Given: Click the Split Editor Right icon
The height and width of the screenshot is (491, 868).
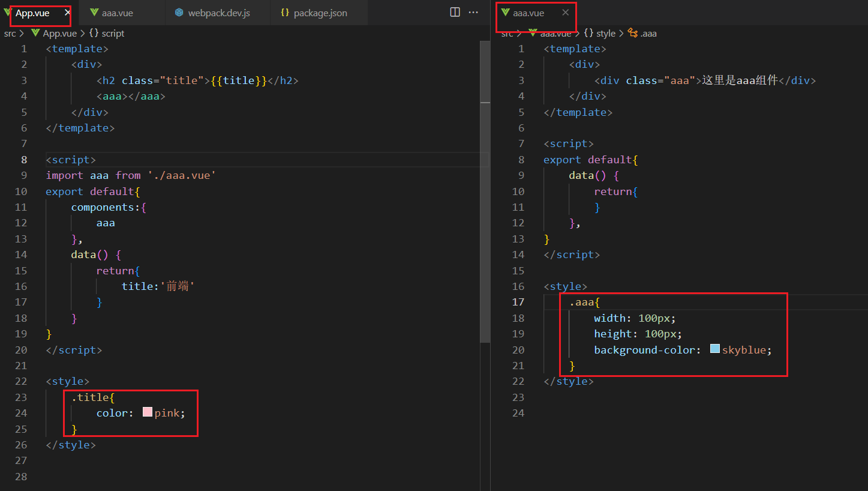Looking at the screenshot, I should click(455, 13).
